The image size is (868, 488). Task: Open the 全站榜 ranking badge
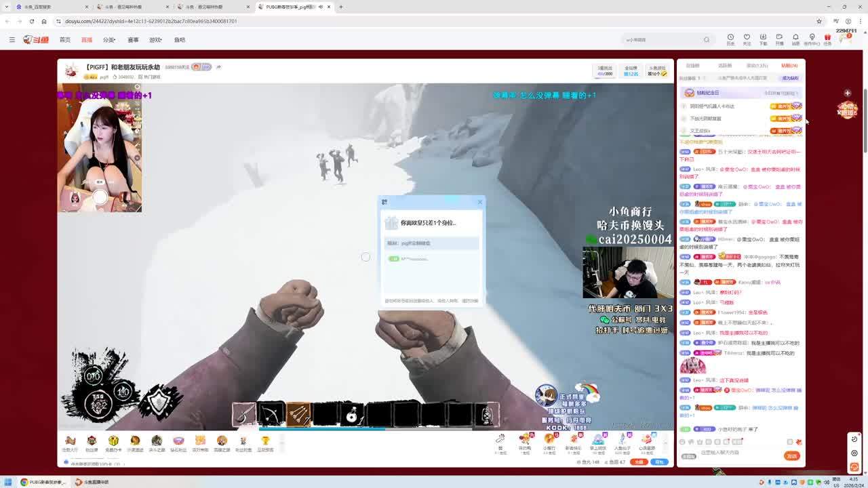(x=631, y=70)
